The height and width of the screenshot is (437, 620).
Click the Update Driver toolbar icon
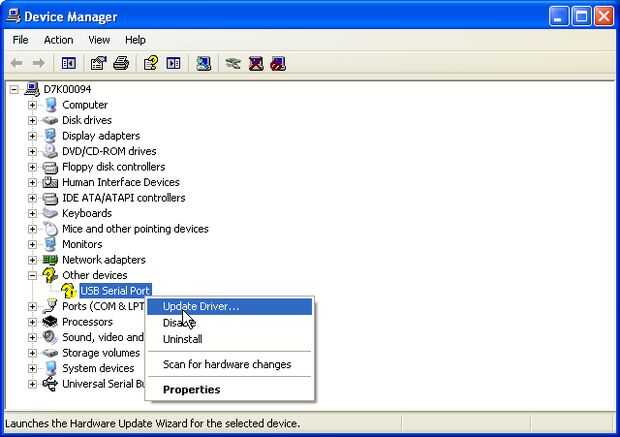233,63
